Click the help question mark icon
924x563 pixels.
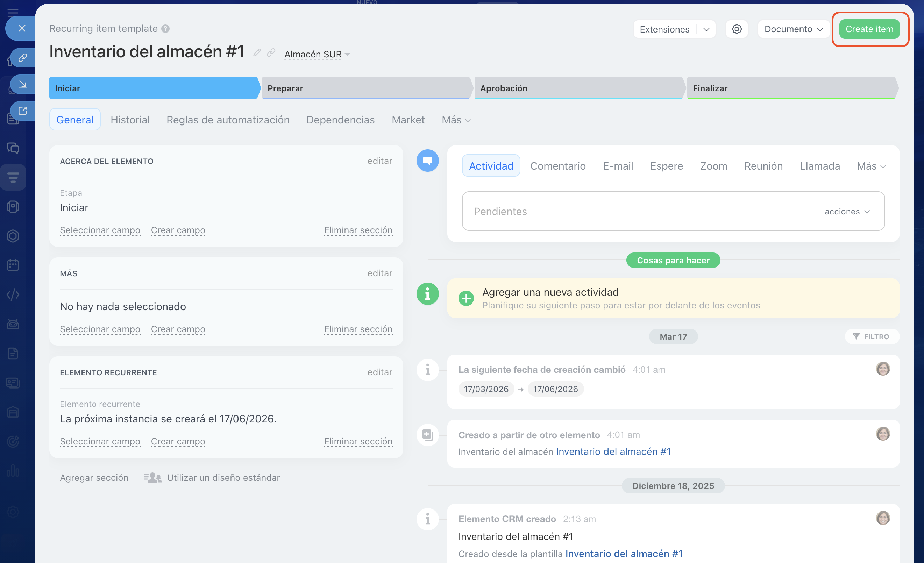pyautogui.click(x=165, y=29)
